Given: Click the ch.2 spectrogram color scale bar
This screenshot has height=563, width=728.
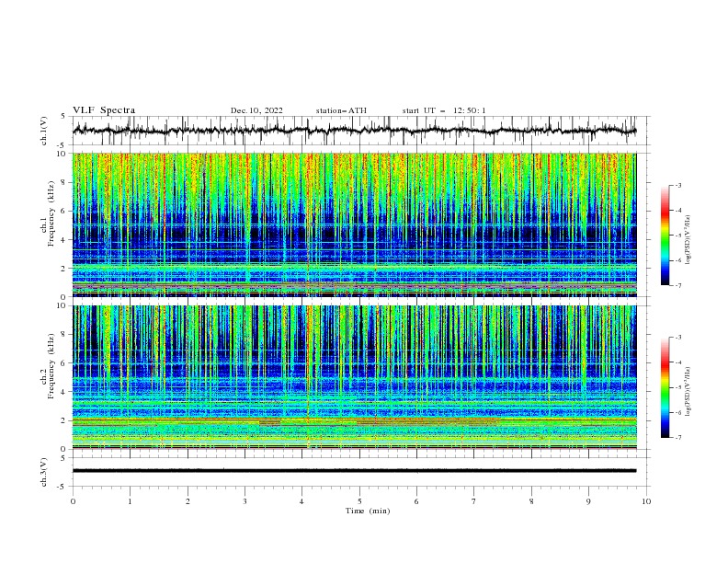Looking at the screenshot, I should click(x=665, y=387).
